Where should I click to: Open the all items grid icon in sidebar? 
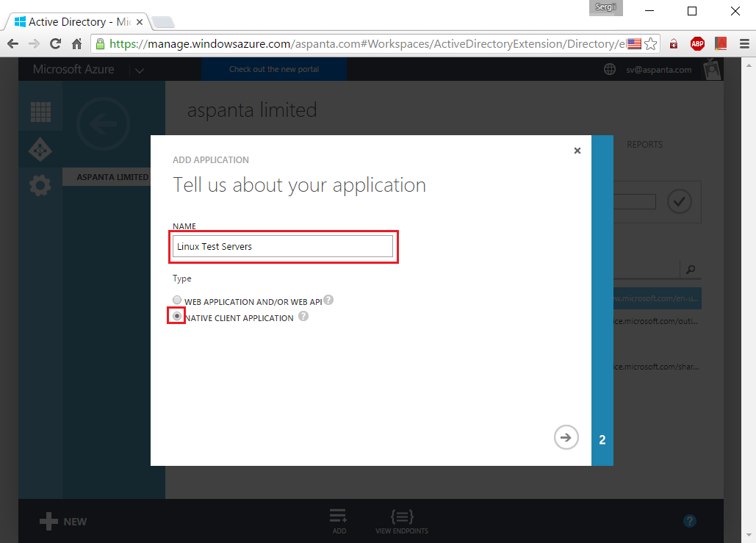click(40, 112)
